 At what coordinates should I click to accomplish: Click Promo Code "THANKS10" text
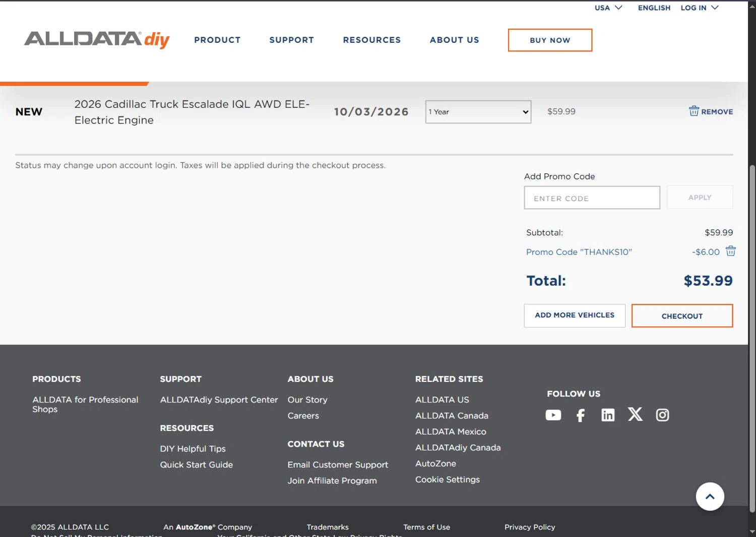pos(579,252)
